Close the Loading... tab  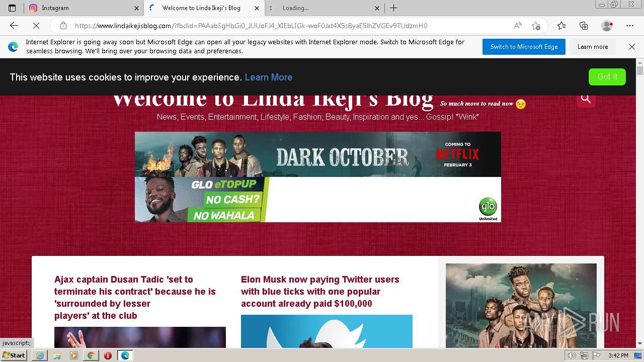[x=377, y=8]
